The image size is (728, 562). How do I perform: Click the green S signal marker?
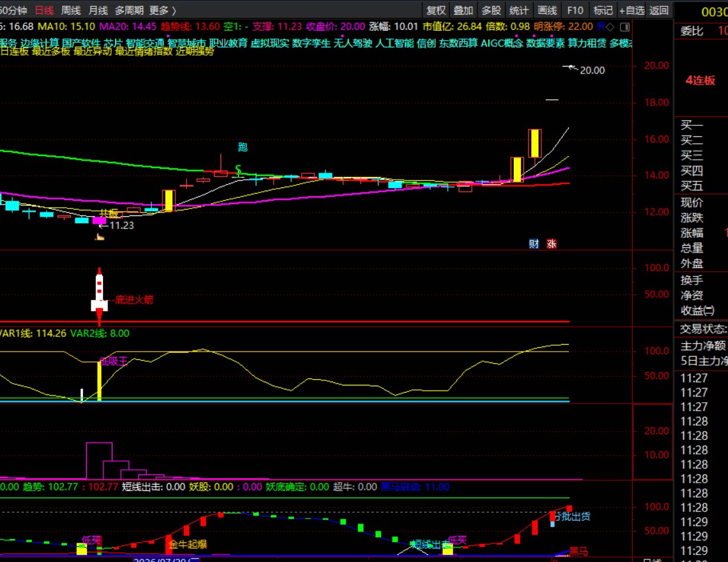[238, 169]
